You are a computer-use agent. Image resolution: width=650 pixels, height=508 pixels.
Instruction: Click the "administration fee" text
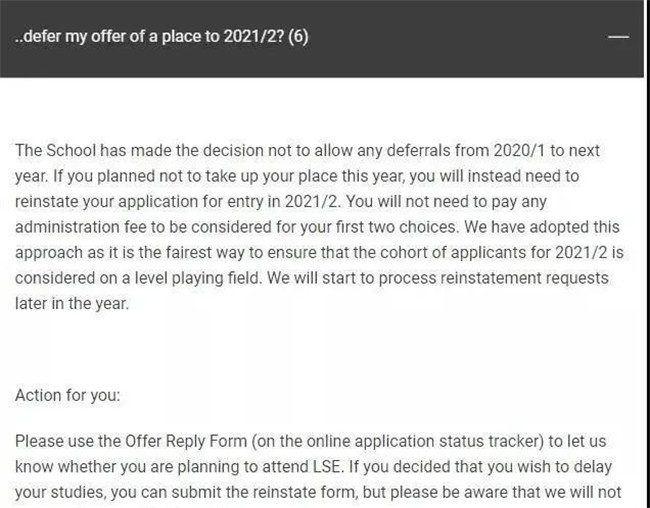81,227
